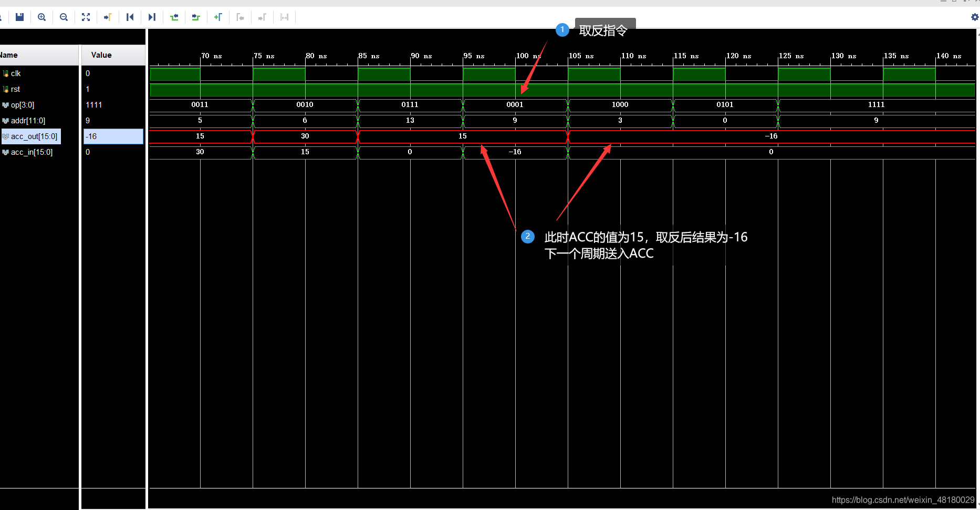This screenshot has width=980, height=510.
Task: Select the clk signal row
Action: (x=39, y=73)
